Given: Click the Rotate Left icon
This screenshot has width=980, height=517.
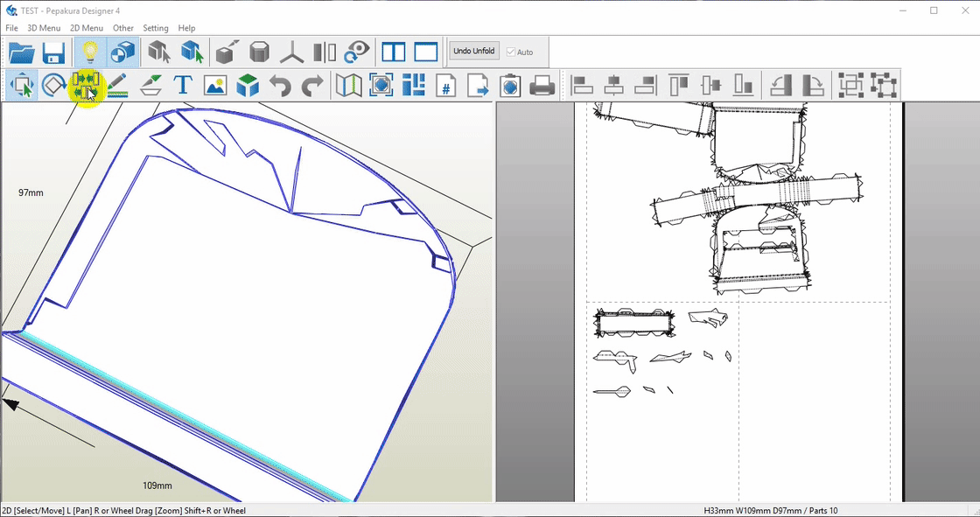Looking at the screenshot, I should tap(780, 86).
